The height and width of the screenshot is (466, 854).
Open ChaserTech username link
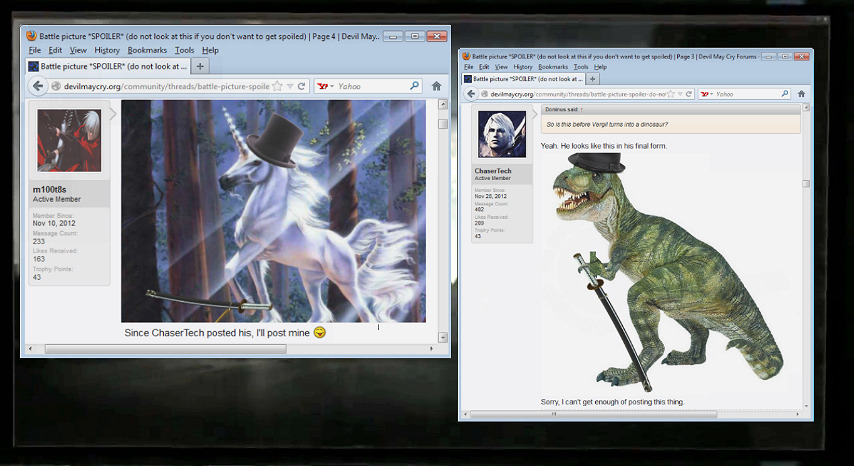493,171
